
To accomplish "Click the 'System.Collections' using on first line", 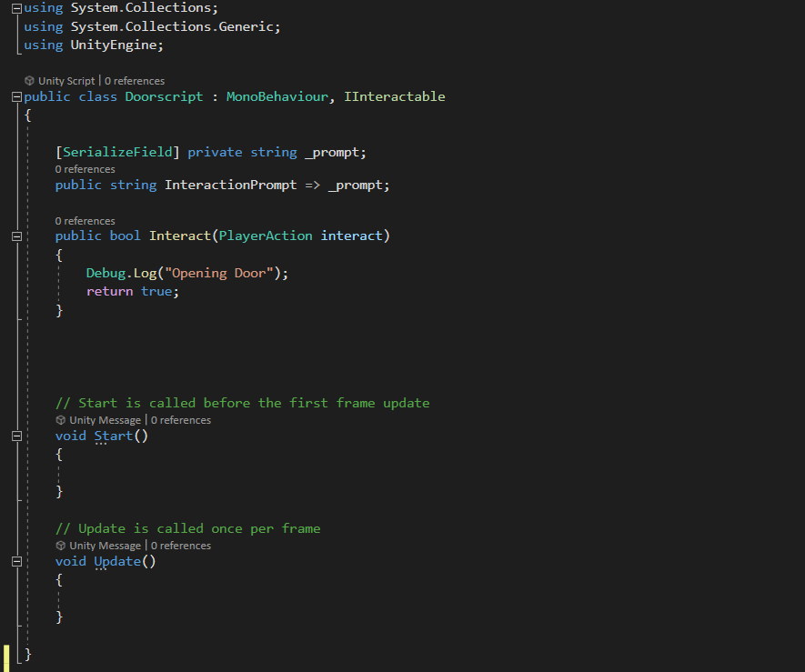I will coord(141,8).
